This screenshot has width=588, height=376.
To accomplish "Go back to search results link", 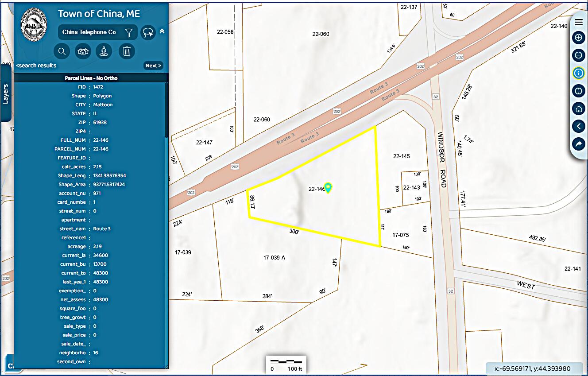I will pos(36,66).
